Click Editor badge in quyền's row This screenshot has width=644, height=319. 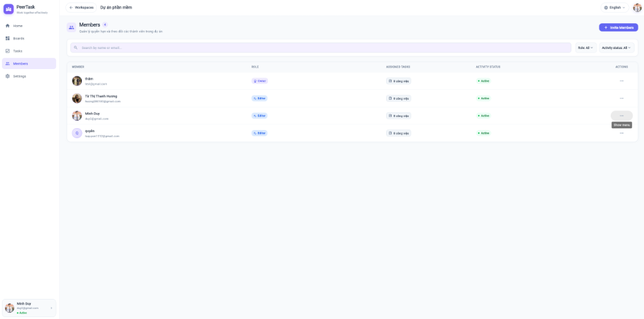tap(260, 133)
